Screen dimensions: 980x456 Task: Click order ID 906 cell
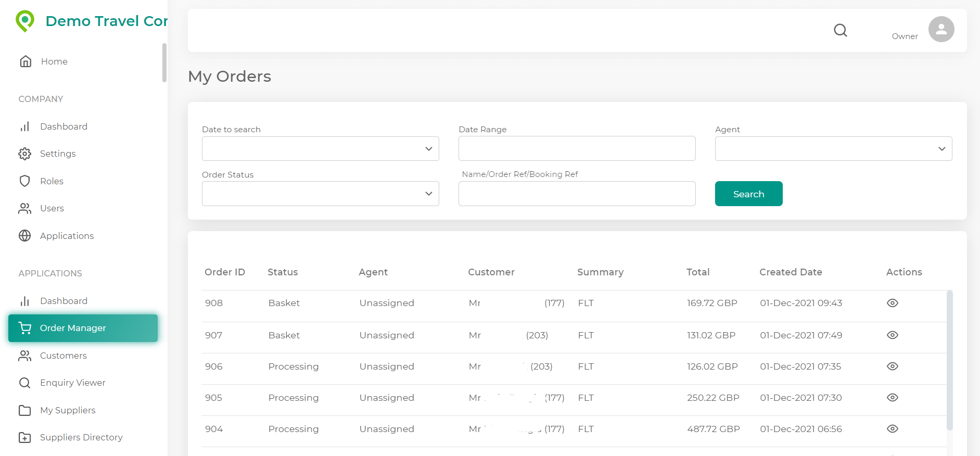[x=214, y=366]
